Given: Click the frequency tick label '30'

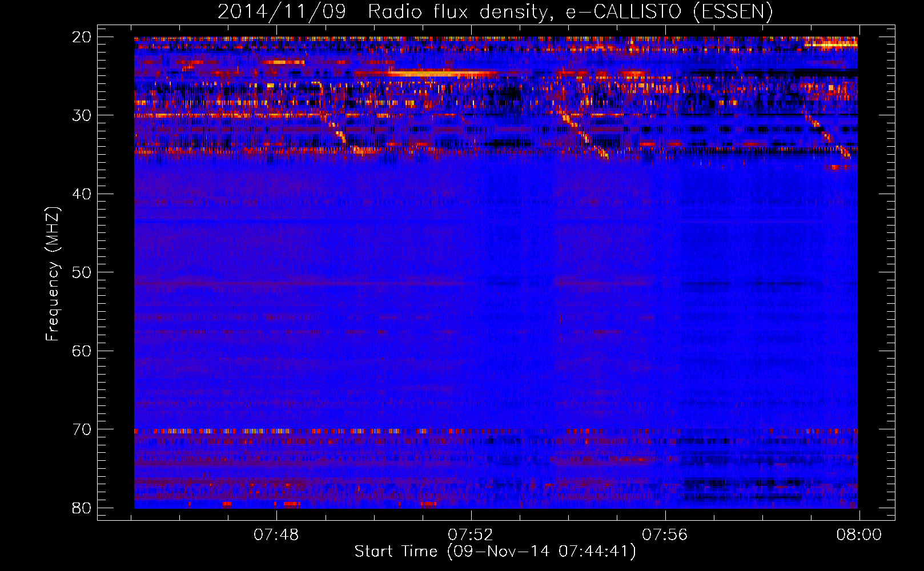Looking at the screenshot, I should [82, 115].
